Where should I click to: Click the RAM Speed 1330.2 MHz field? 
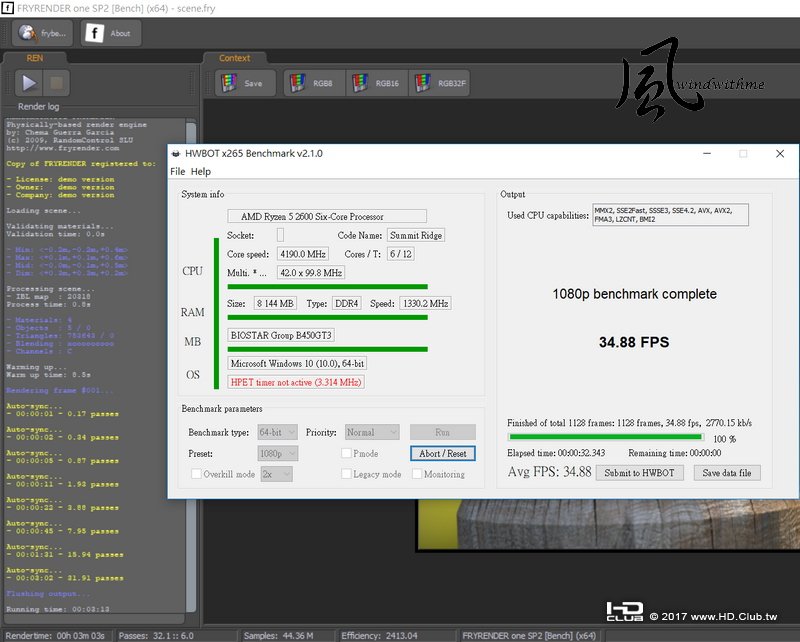pos(425,304)
